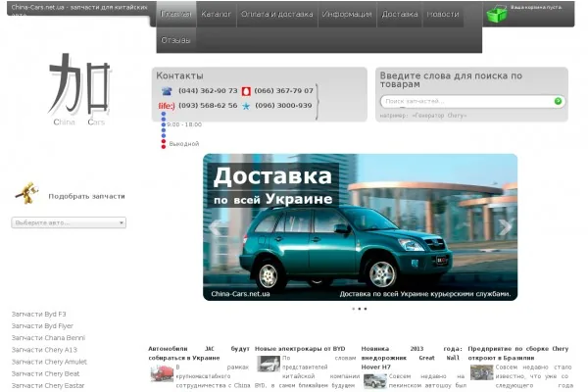The height and width of the screenshot is (392, 588).
Task: Open the Каталог menu item
Action: (x=216, y=14)
